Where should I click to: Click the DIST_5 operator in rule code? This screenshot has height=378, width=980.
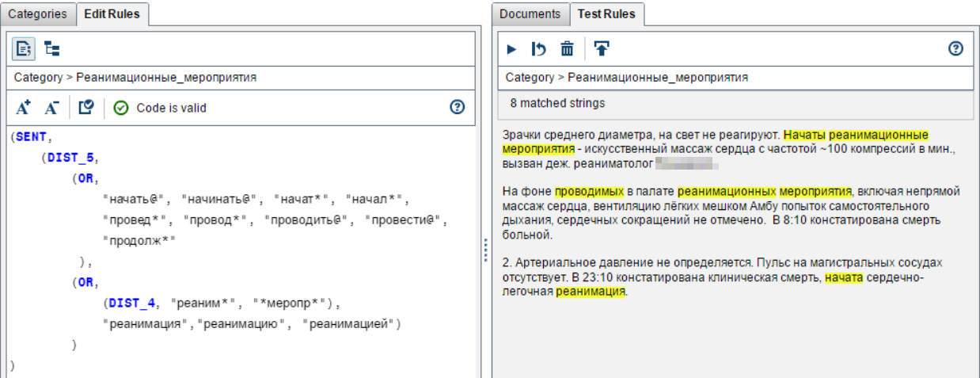click(71, 158)
